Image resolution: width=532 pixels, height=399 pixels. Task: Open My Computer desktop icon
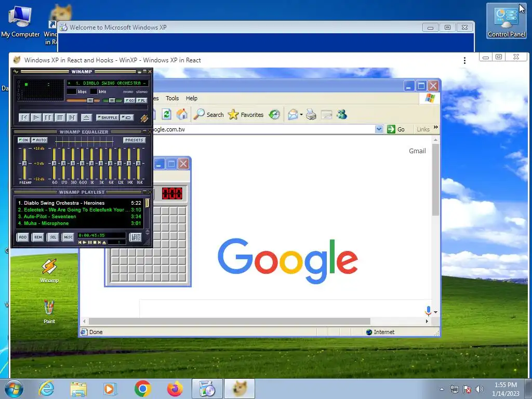coord(20,21)
